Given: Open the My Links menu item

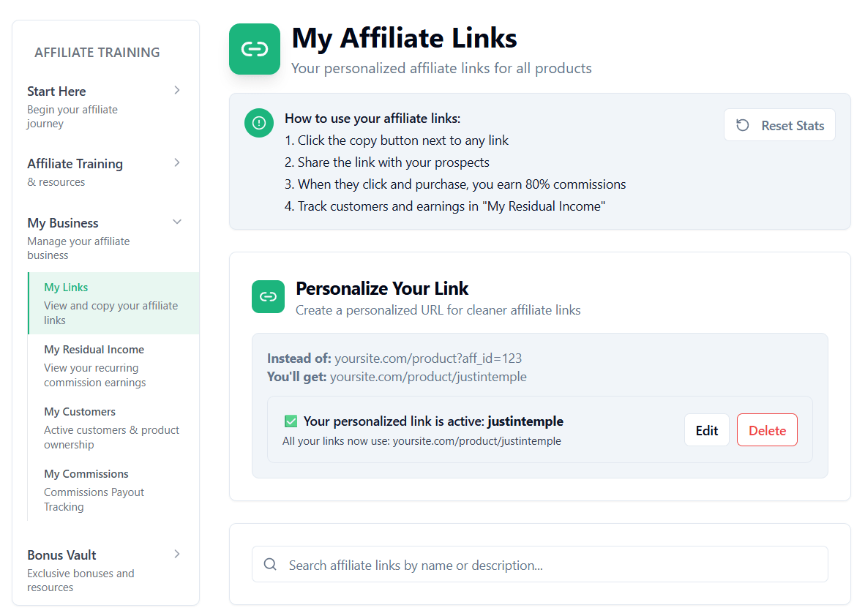Looking at the screenshot, I should (66, 288).
